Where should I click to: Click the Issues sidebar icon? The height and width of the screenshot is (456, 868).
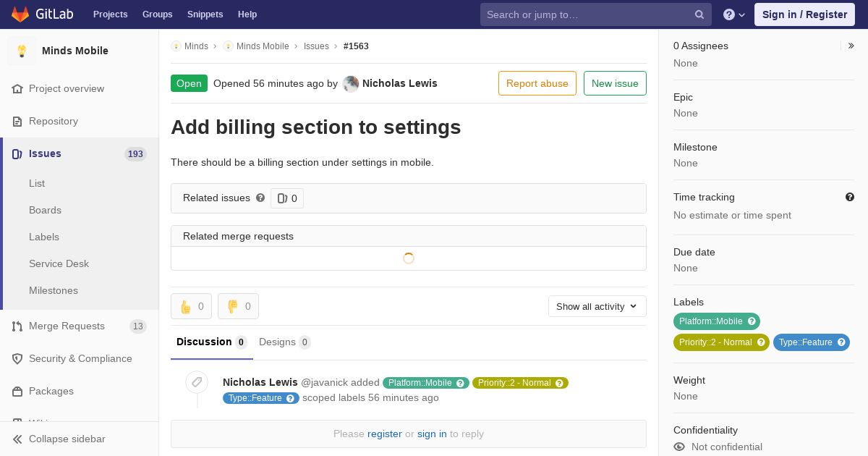click(17, 154)
